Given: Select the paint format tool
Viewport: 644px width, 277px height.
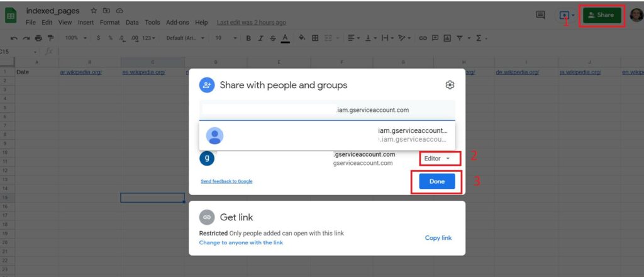Looking at the screenshot, I should coord(50,38).
